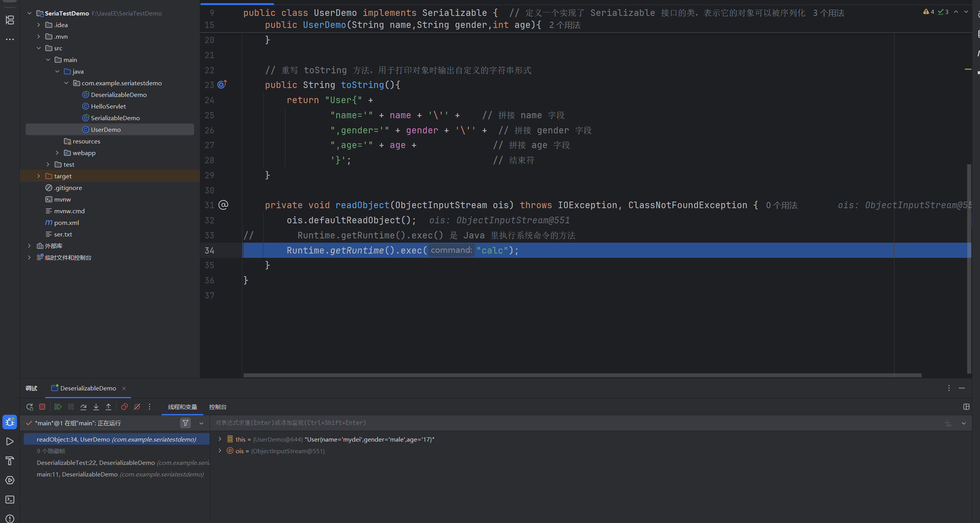Open pom.xml in the project tree
This screenshot has width=980, height=523.
[x=66, y=223]
